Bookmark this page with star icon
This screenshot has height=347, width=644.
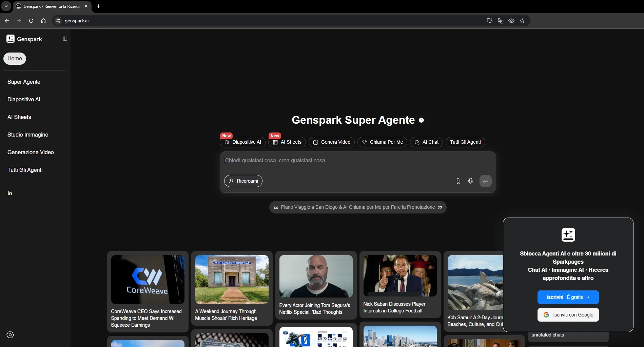[522, 21]
